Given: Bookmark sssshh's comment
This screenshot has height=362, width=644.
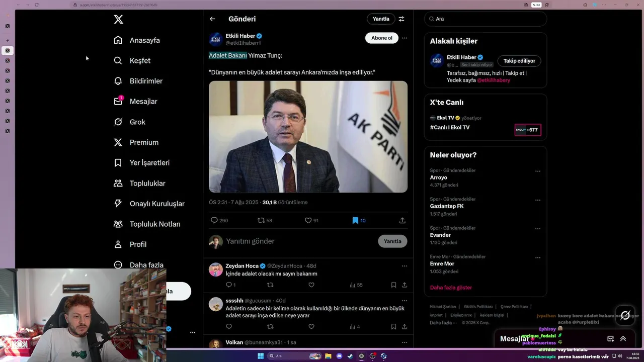Looking at the screenshot, I should click(x=393, y=327).
